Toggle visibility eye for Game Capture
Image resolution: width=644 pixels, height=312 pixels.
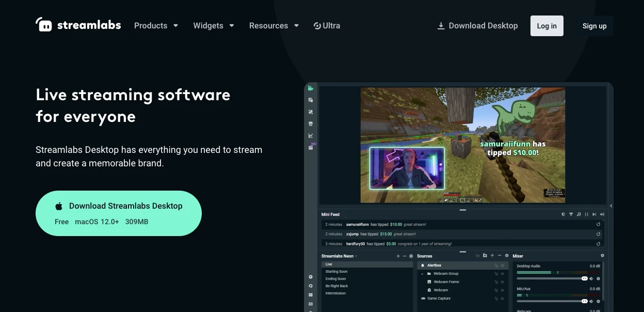[x=503, y=299]
